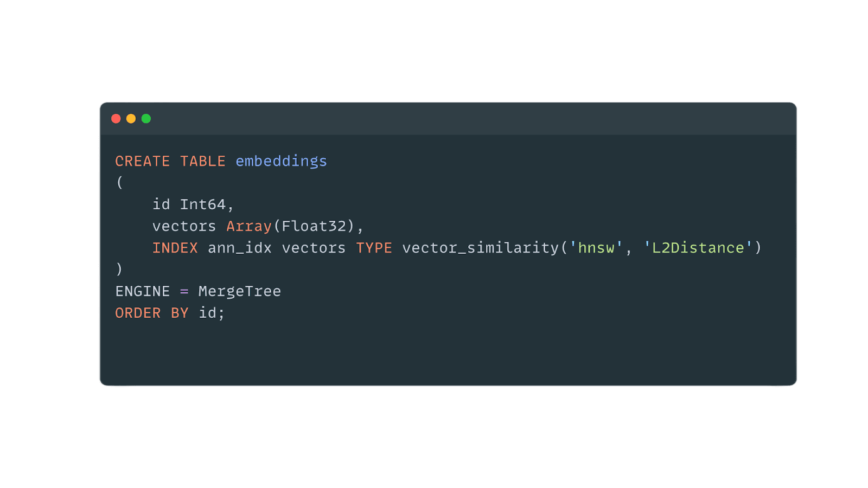Screen dimensions: 868x488
Task: Click the CREATE keyword
Action: 142,162
